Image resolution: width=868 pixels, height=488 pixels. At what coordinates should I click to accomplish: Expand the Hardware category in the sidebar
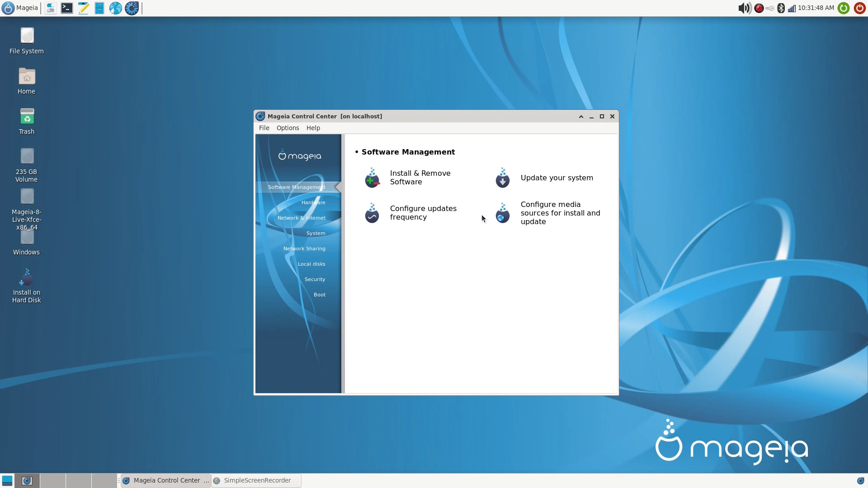pos(313,202)
